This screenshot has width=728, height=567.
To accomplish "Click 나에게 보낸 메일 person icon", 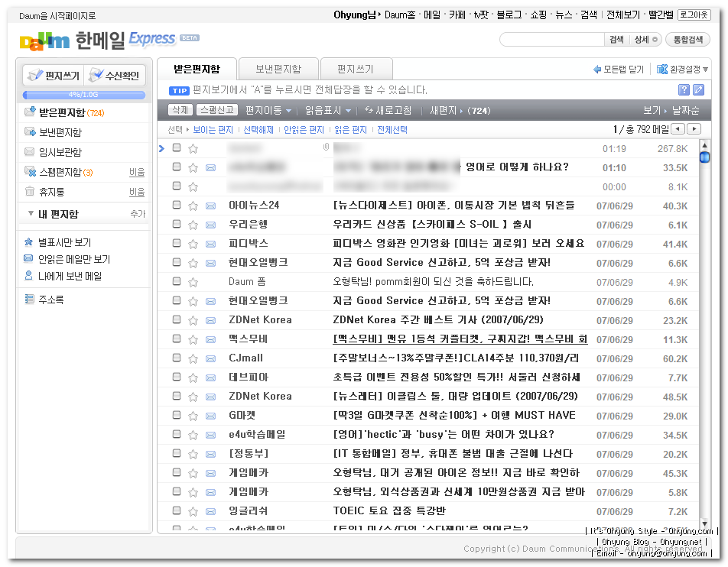I will [x=28, y=276].
